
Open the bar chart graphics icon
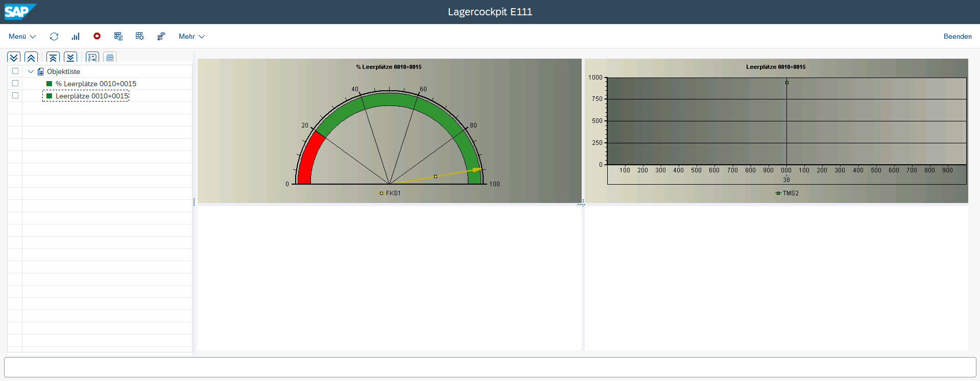point(76,36)
